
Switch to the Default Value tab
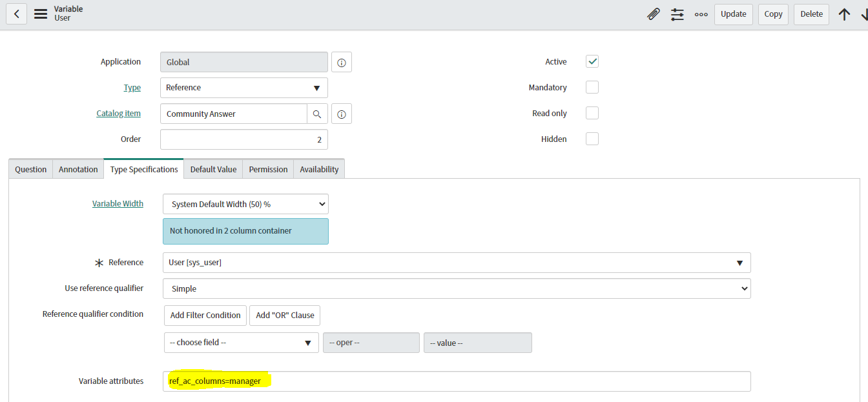click(x=213, y=168)
